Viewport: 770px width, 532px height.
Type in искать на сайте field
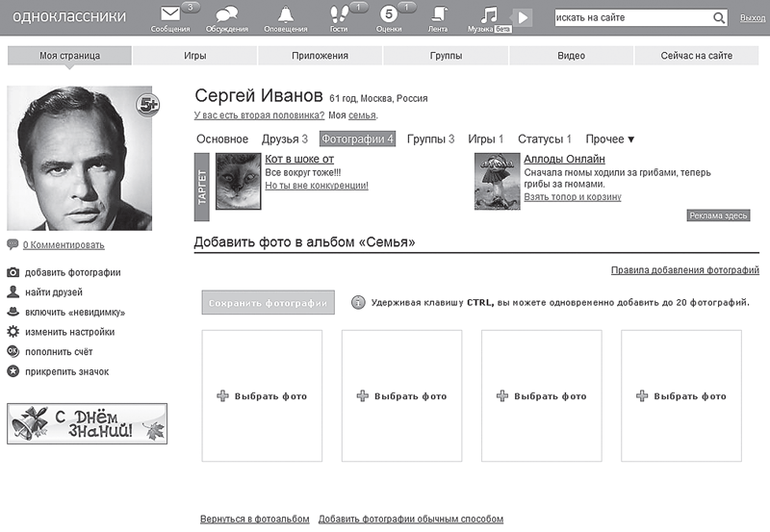click(x=632, y=18)
